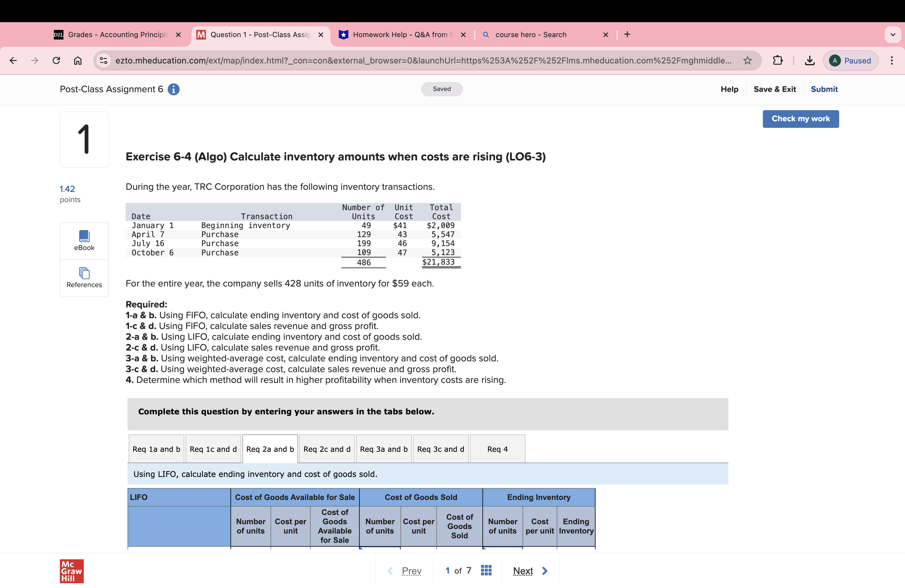Image resolution: width=905 pixels, height=588 pixels.
Task: Click the McGraw Hill logo
Action: point(71,571)
